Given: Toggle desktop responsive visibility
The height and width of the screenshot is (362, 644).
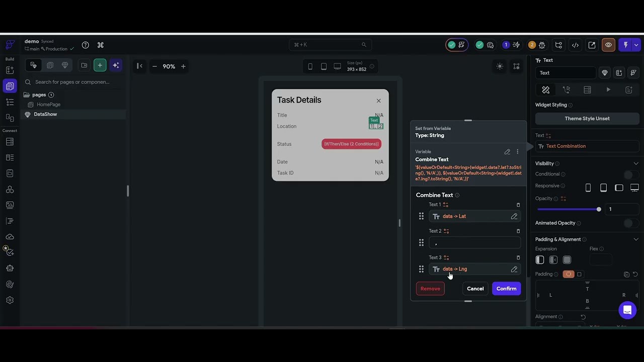Looking at the screenshot, I should click(634, 188).
